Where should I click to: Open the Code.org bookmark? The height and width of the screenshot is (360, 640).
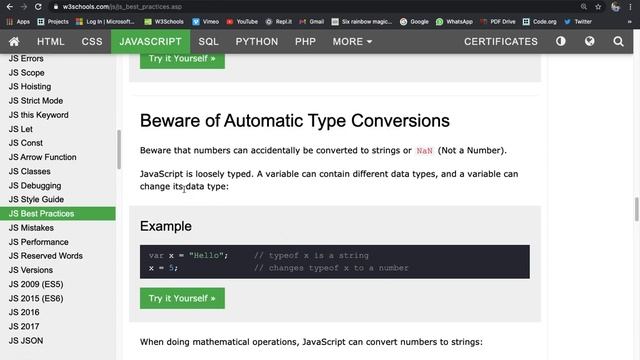tap(540, 22)
